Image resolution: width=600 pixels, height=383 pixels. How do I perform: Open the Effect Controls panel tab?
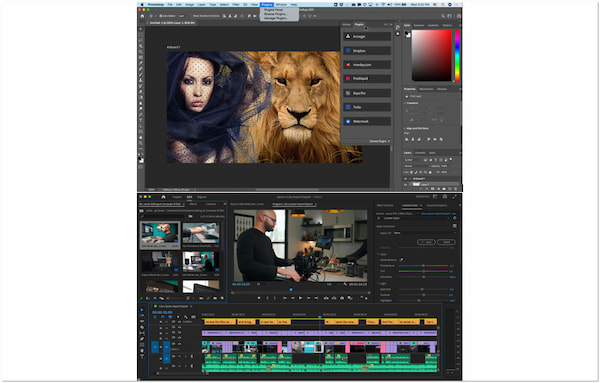click(385, 205)
